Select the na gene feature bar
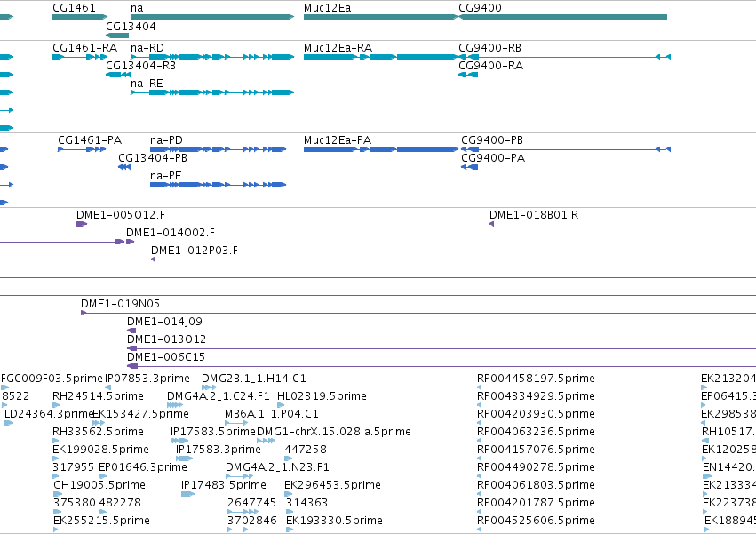This screenshot has width=756, height=534. click(212, 17)
